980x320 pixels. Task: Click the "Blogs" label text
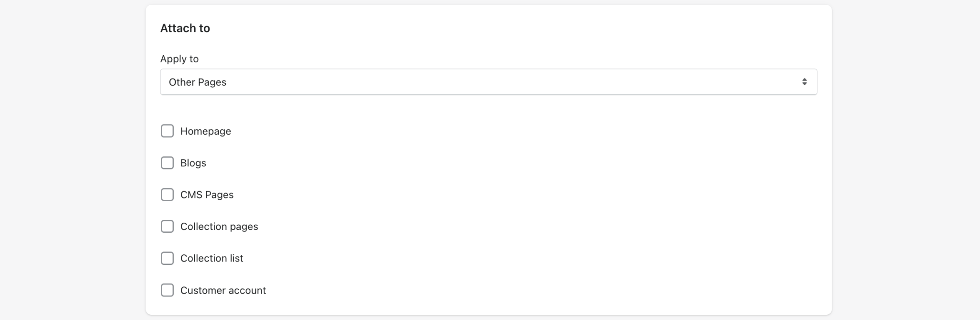point(193,163)
